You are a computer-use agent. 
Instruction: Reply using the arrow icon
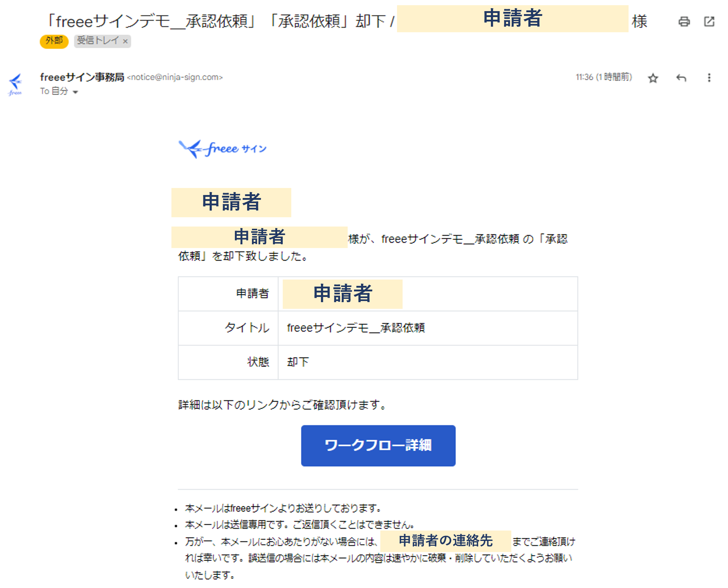point(681,78)
